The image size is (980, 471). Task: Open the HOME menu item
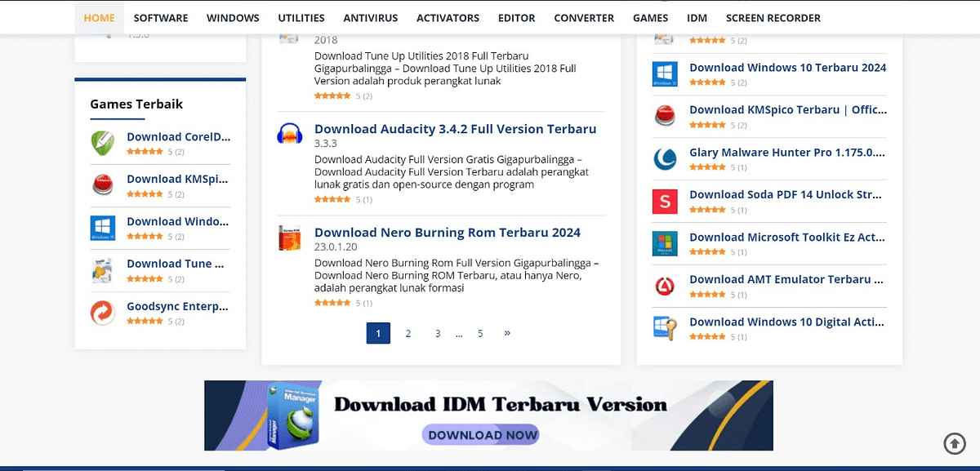(99, 18)
